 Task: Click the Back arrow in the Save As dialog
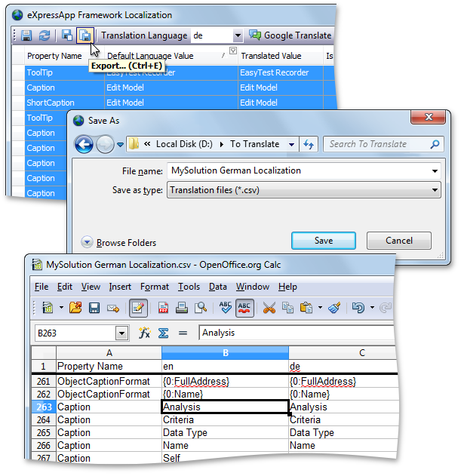tap(84, 145)
